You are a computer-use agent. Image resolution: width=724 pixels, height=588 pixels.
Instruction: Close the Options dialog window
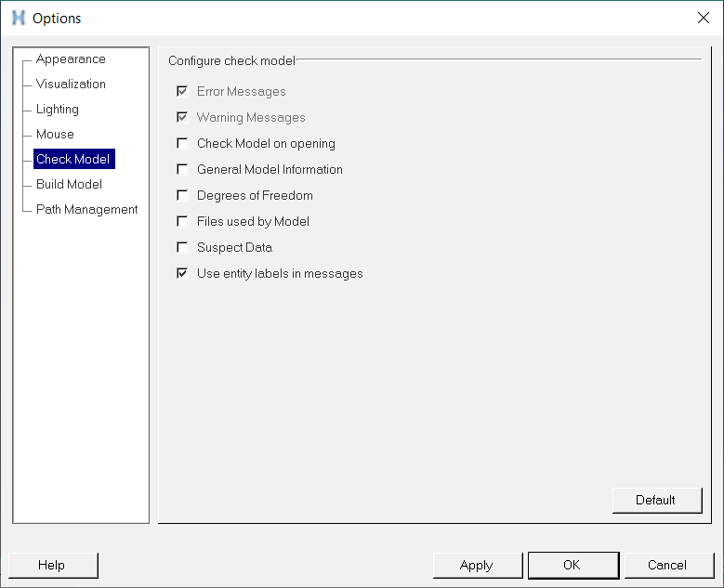click(703, 18)
